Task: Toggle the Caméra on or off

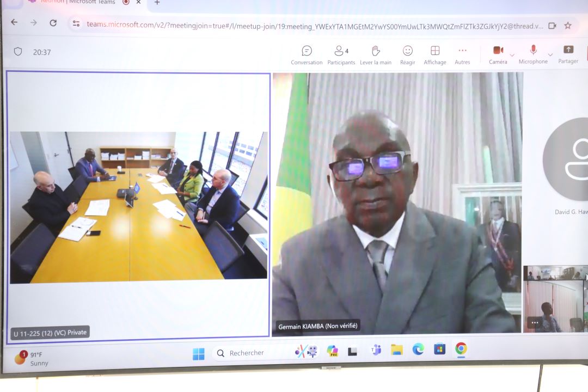Action: click(x=498, y=53)
